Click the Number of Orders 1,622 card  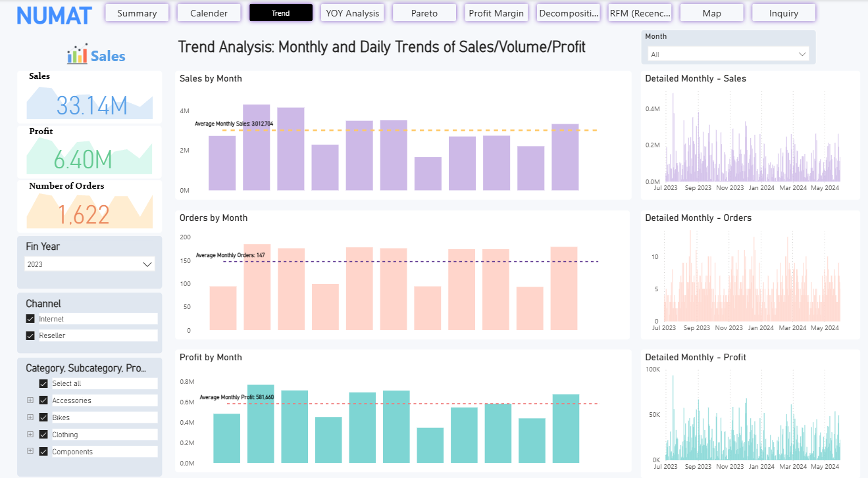point(89,206)
